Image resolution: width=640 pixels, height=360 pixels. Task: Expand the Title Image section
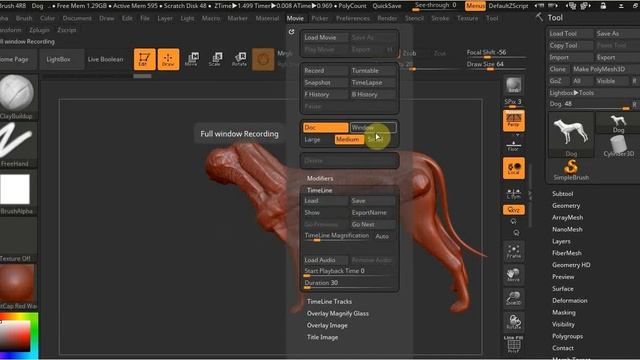(322, 337)
